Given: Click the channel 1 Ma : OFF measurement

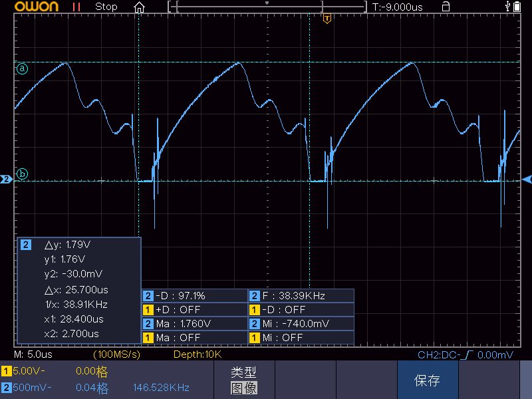Looking at the screenshot, I should point(195,338).
